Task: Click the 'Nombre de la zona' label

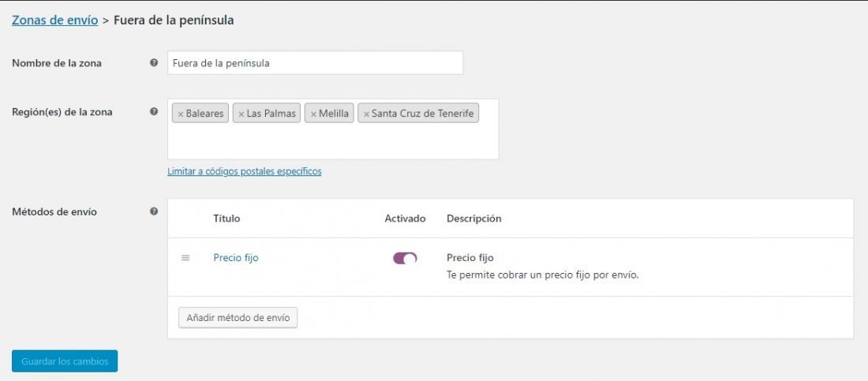Action: click(57, 63)
